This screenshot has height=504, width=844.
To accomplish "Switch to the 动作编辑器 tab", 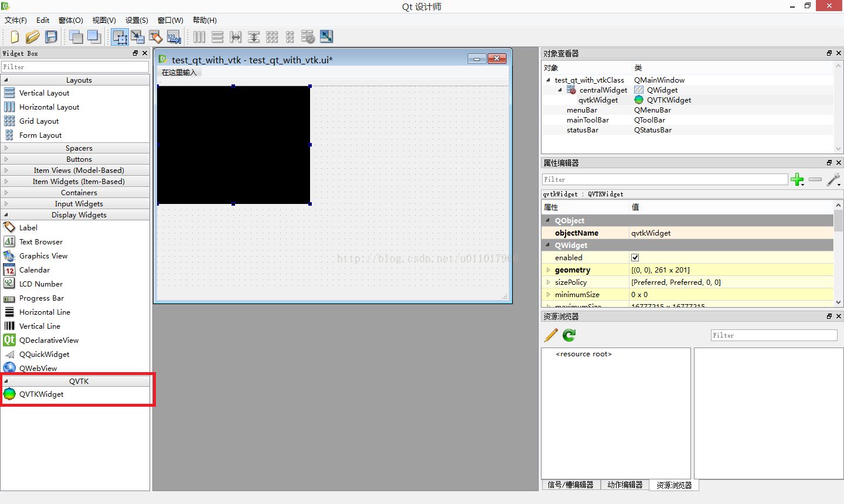I will [x=625, y=485].
